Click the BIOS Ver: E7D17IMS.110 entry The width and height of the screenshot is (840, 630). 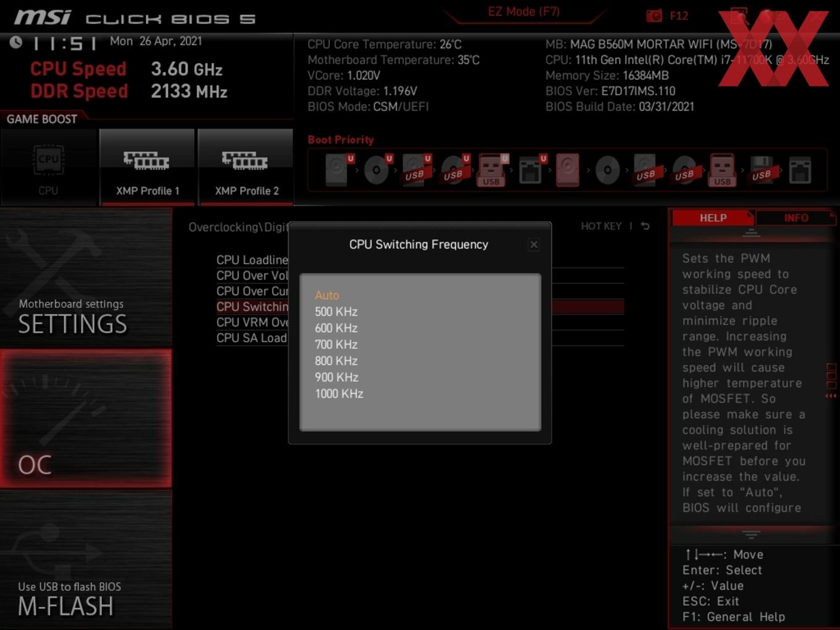click(x=610, y=91)
